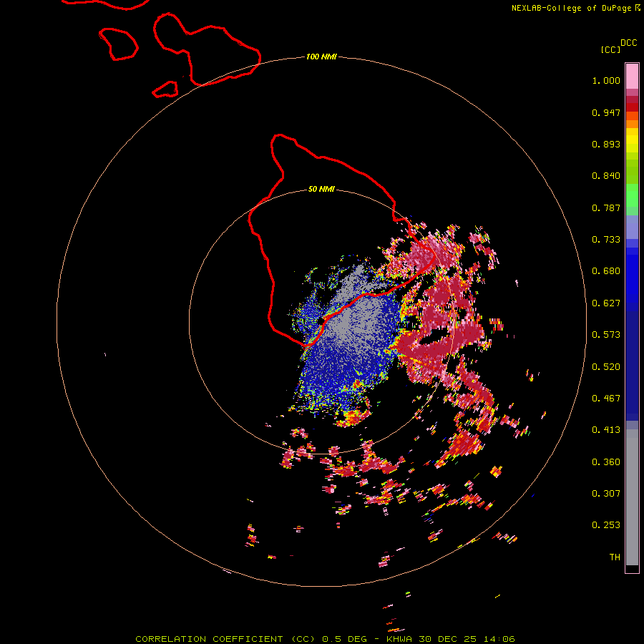Click the 0.573 color scale value
The height and width of the screenshot is (644, 644).
tap(606, 335)
